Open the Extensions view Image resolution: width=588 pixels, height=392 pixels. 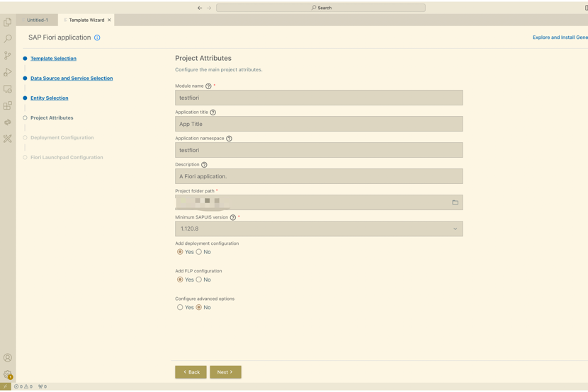point(8,105)
